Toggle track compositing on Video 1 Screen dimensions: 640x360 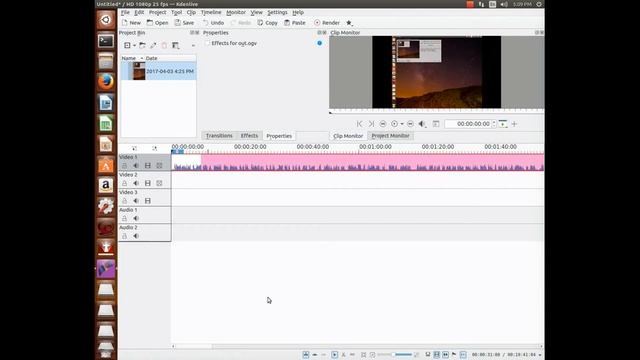(x=160, y=166)
